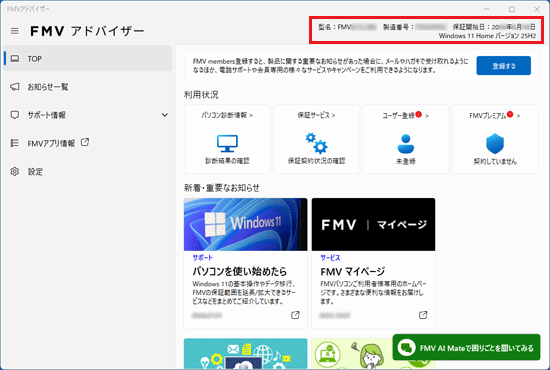Open 設定 in the sidebar
The width and height of the screenshot is (550, 370).
88,171
